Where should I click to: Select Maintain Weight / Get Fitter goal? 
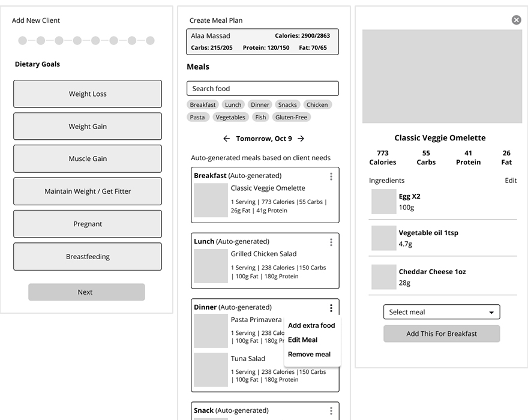88,191
